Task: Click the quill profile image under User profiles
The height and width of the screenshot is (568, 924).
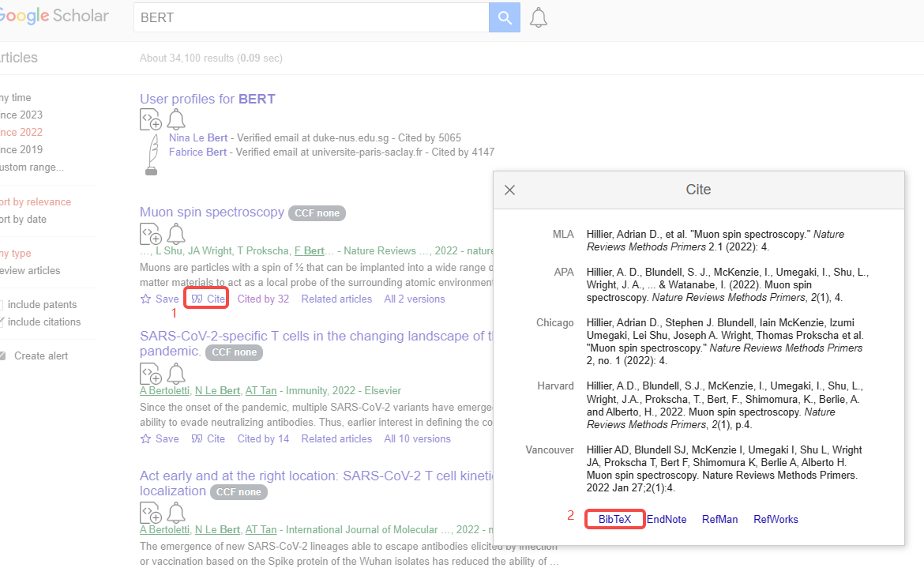Action: tap(152, 154)
